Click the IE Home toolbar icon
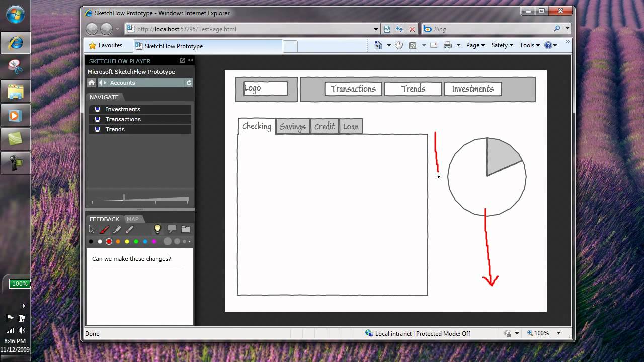Image resolution: width=644 pixels, height=362 pixels. coord(378,45)
